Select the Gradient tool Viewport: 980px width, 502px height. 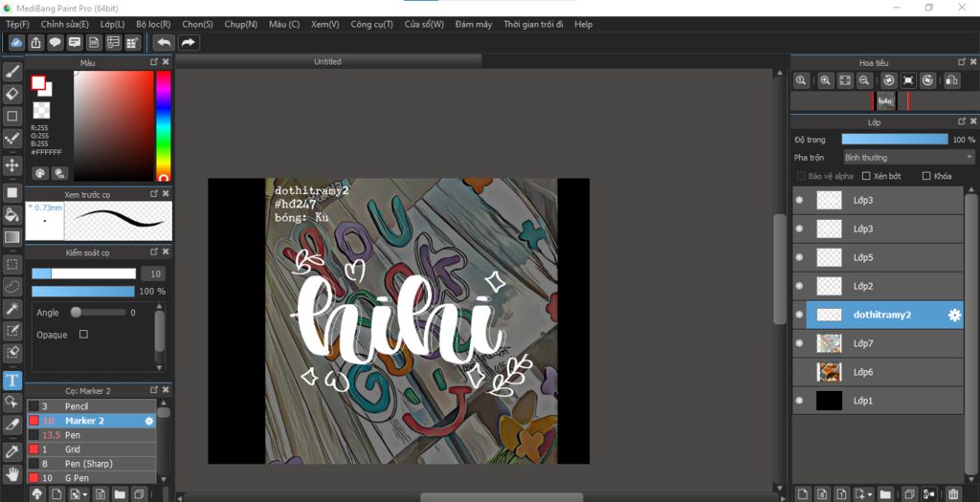(11, 237)
